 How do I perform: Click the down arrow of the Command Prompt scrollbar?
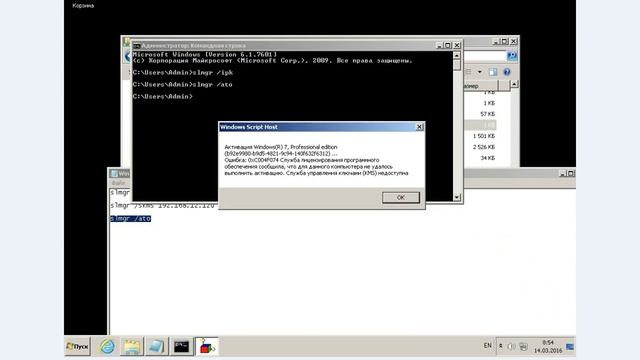point(457,198)
